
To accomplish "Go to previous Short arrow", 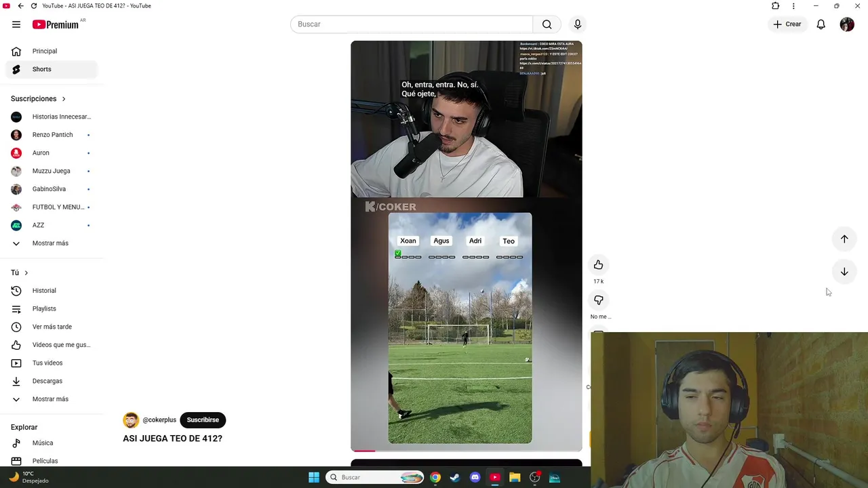I will tap(844, 239).
